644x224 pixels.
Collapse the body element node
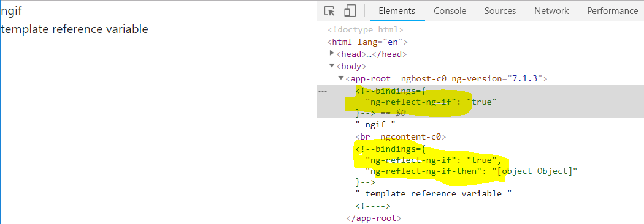332,65
